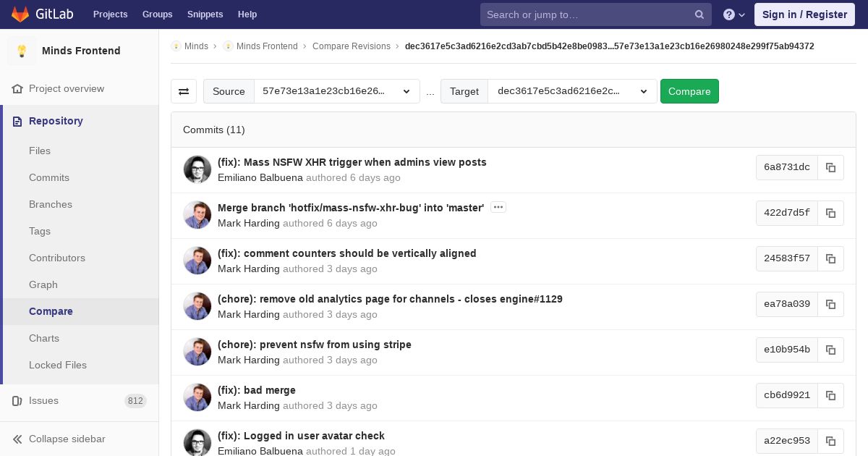The height and width of the screenshot is (456, 868).
Task: Open the Source revision dropdown
Action: click(336, 91)
